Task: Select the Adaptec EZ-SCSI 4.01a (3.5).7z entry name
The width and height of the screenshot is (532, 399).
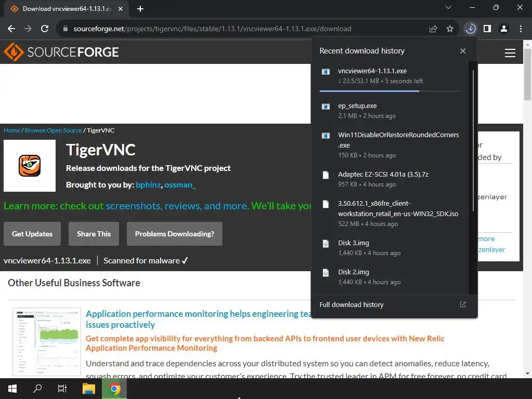Action: 383,175
